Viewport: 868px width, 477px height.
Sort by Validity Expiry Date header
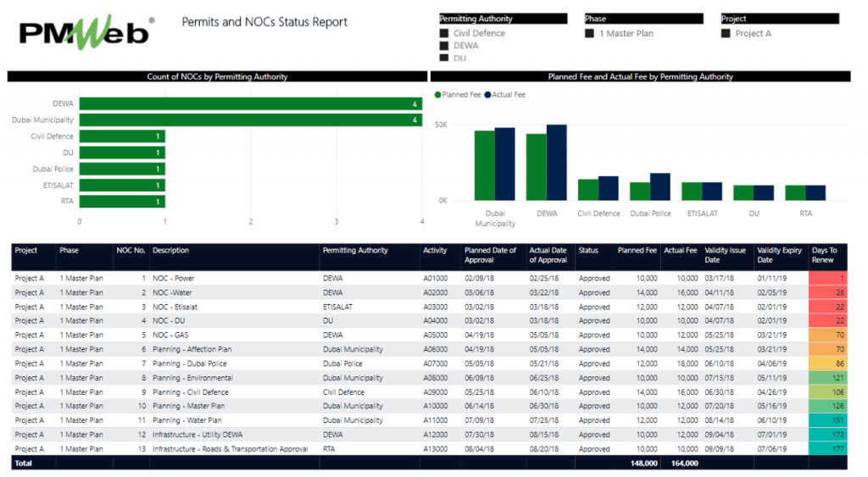tap(780, 255)
